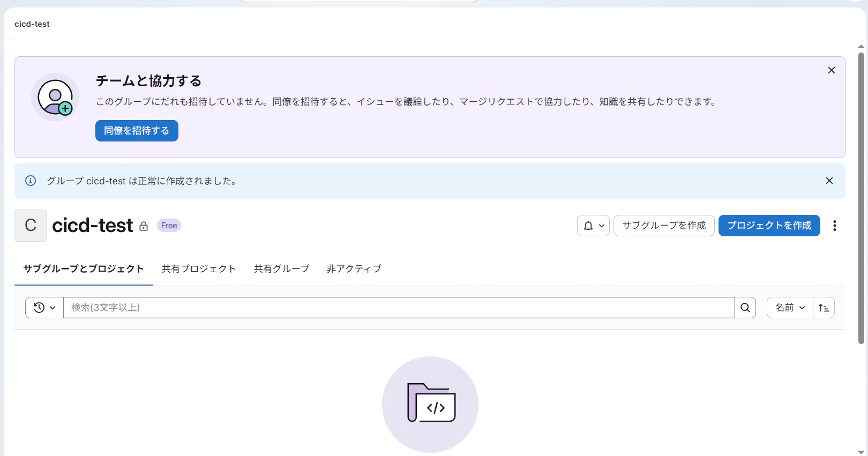
Task: Click the empty-state project folder illustration
Action: coord(430,405)
